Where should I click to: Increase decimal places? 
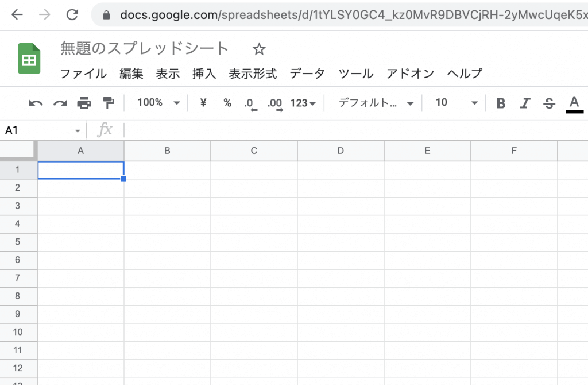pos(275,103)
